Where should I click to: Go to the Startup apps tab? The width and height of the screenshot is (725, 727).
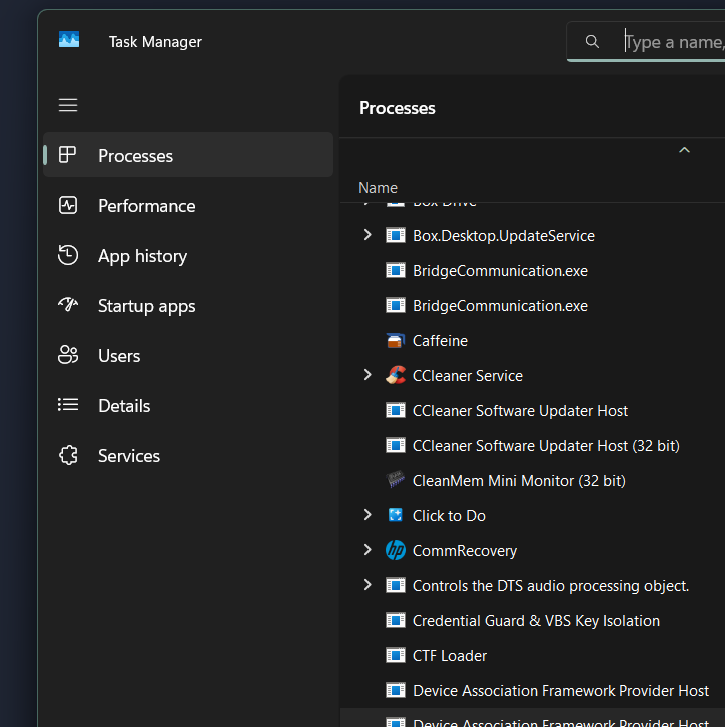pyautogui.click(x=188, y=306)
